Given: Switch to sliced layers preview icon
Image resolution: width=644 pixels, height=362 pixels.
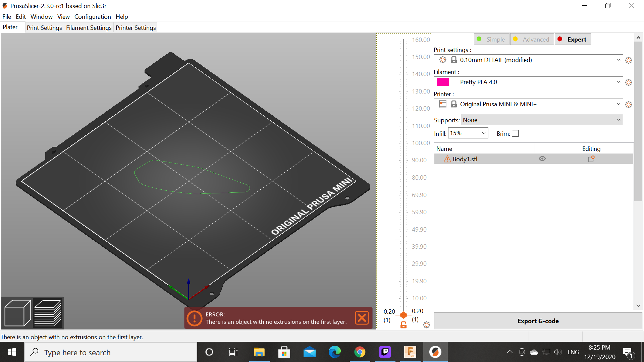Looking at the screenshot, I should 48,313.
